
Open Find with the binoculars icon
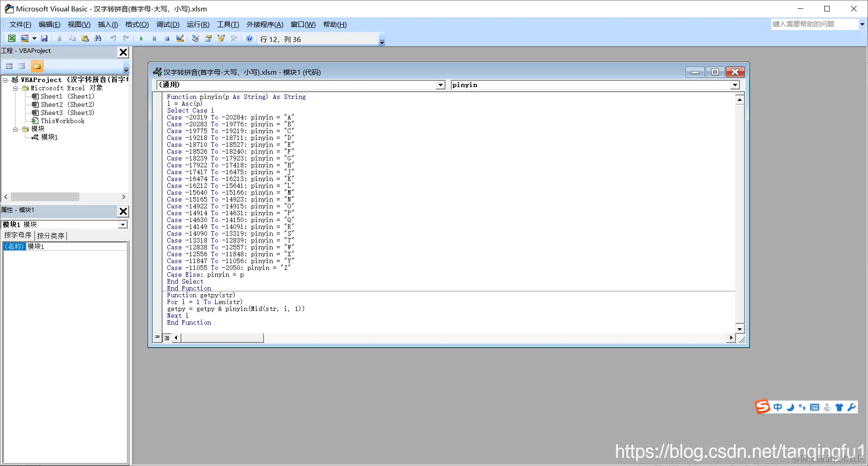(x=98, y=39)
